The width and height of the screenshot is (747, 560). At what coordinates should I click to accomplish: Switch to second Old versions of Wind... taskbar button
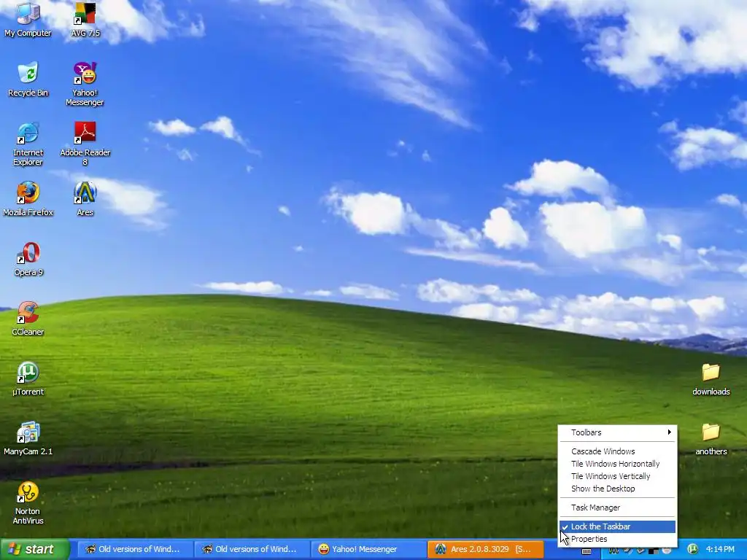[252, 549]
